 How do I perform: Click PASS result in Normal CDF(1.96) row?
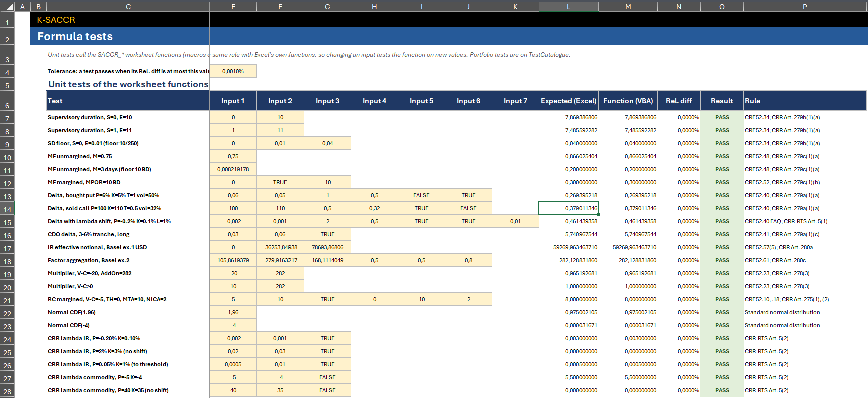coord(722,312)
